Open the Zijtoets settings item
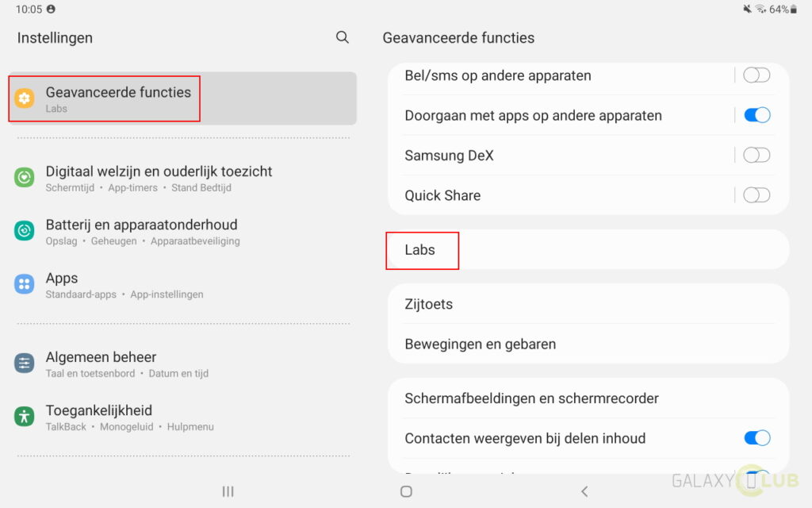The image size is (812, 508). pos(588,304)
